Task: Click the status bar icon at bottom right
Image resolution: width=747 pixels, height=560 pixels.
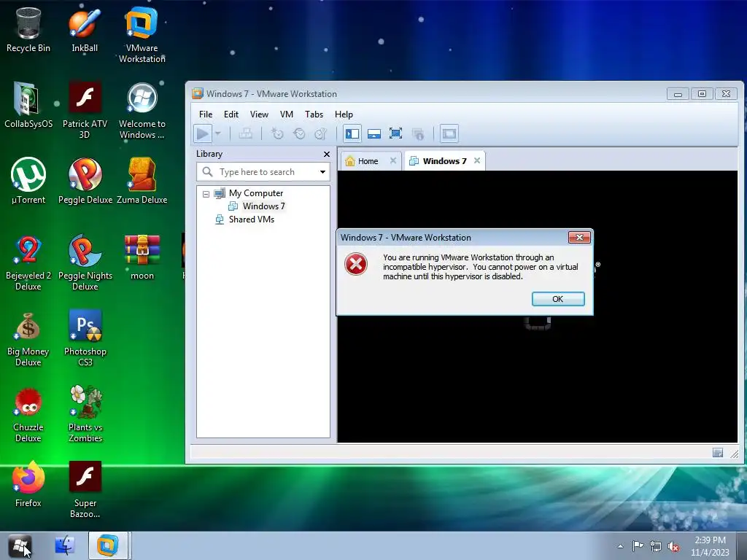Action: (718, 453)
